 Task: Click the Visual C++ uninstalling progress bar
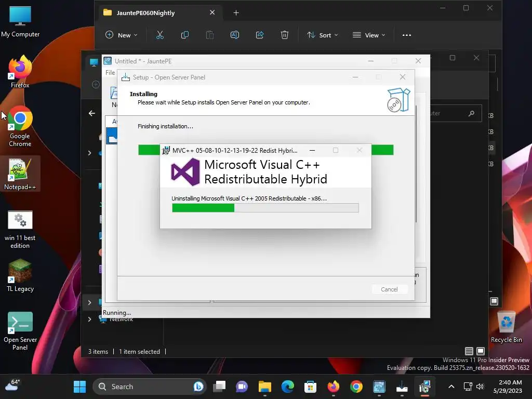coord(265,208)
